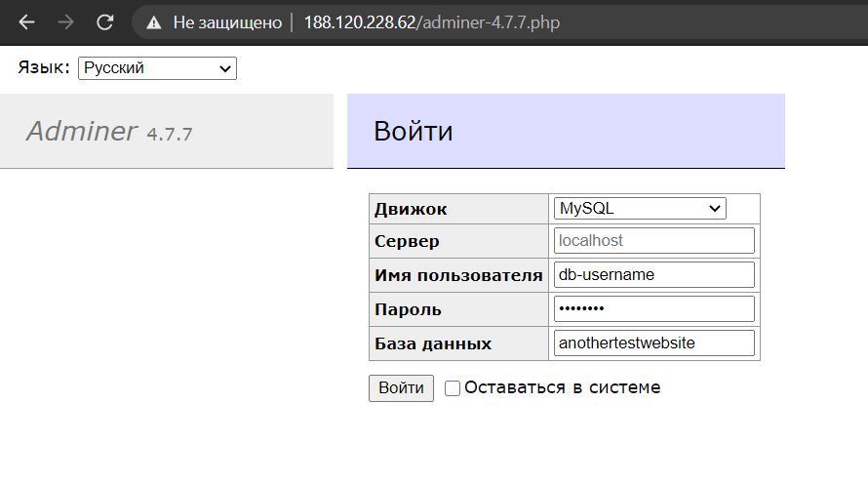Enable the Оставаться в системе checkbox
868x484 pixels.
[x=453, y=388]
